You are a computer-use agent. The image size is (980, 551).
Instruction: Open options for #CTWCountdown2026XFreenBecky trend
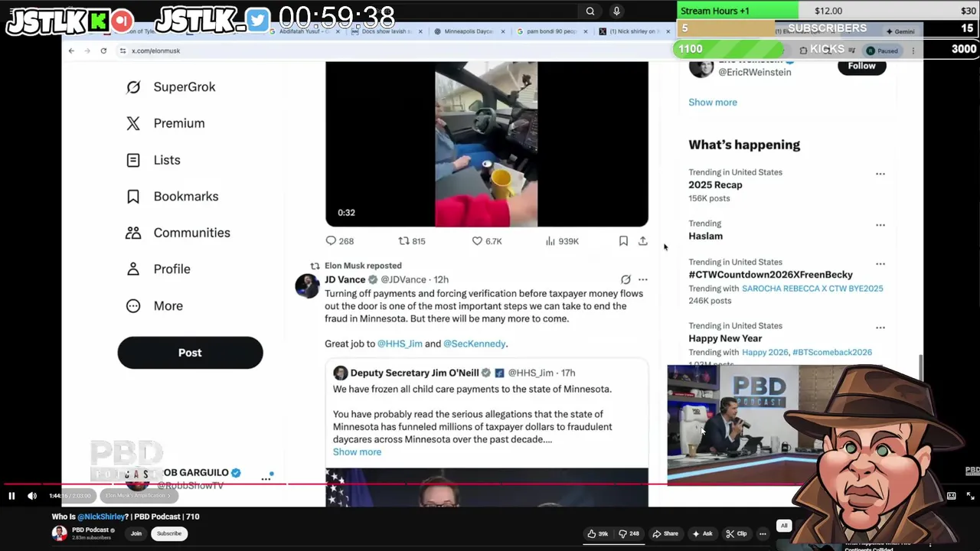coord(880,263)
